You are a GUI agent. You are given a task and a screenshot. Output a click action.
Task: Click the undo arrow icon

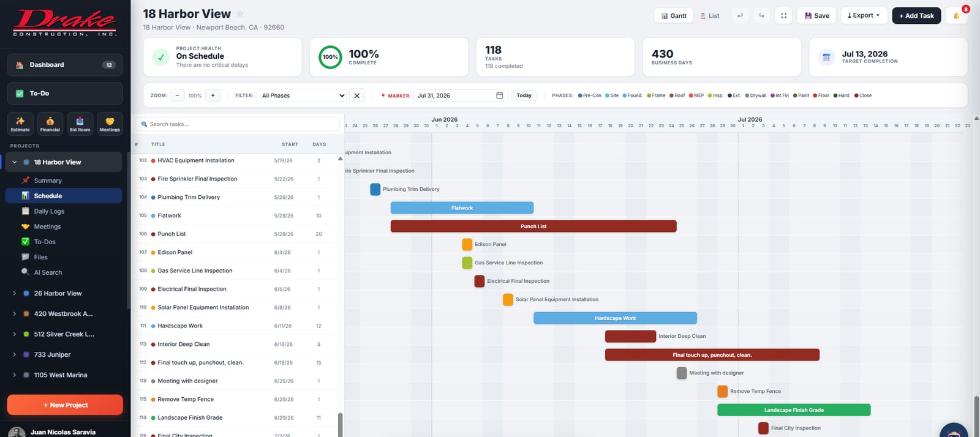point(740,16)
